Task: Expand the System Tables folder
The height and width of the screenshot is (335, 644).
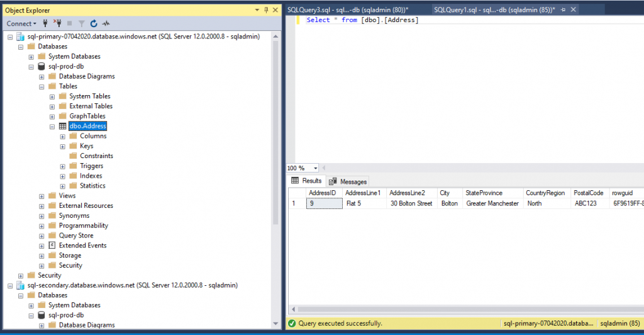Action: pyautogui.click(x=52, y=96)
